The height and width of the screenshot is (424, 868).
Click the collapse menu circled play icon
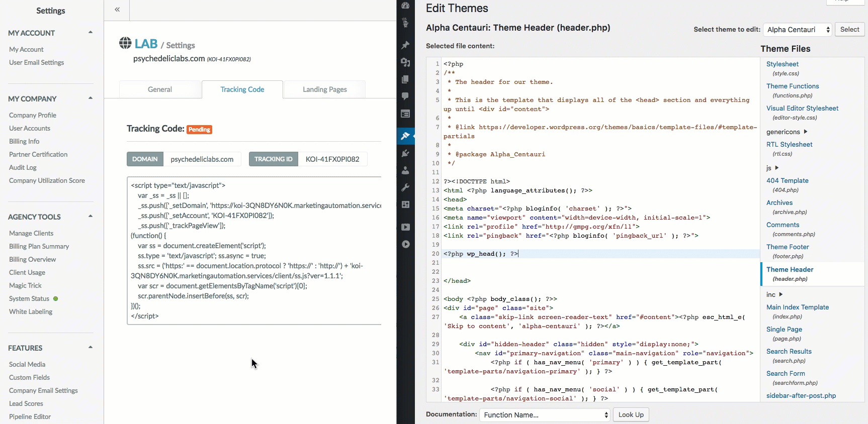(405, 244)
